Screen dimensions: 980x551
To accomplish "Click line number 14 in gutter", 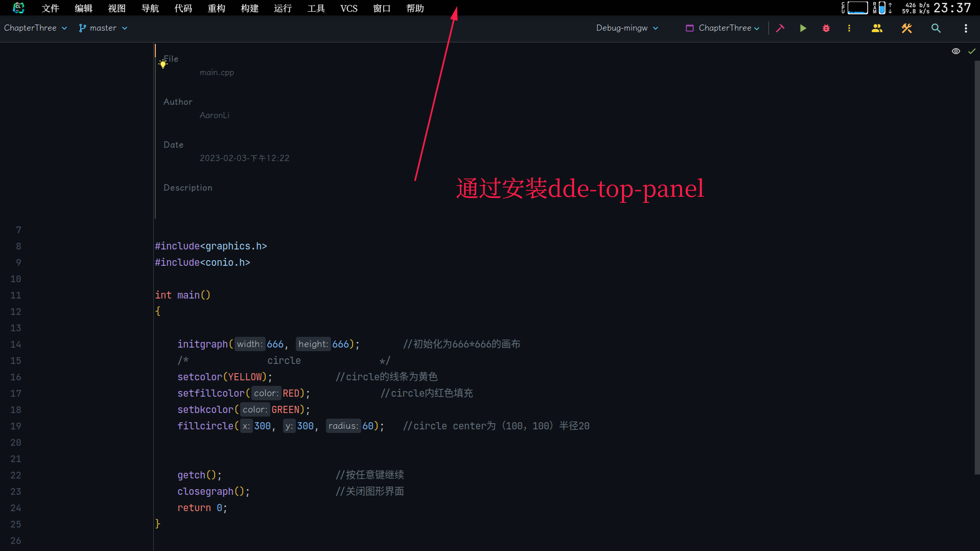I will (x=16, y=344).
